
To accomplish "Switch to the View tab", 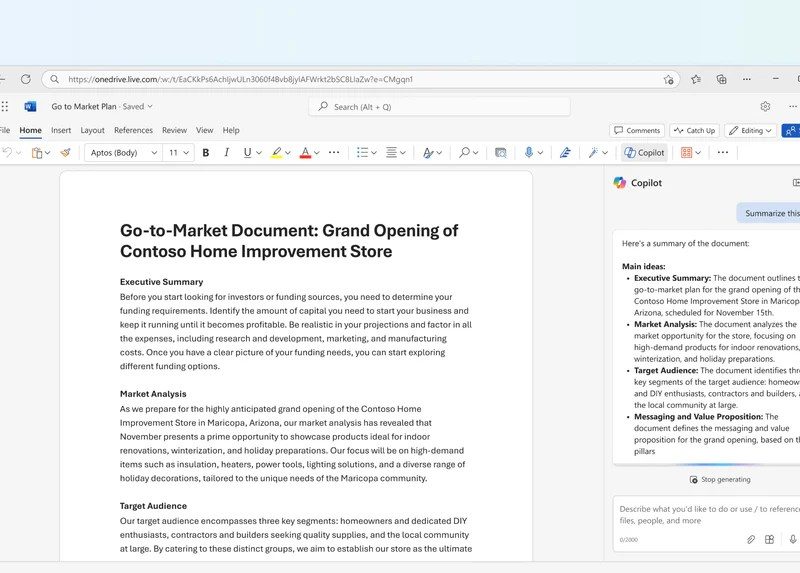I will pyautogui.click(x=205, y=130).
